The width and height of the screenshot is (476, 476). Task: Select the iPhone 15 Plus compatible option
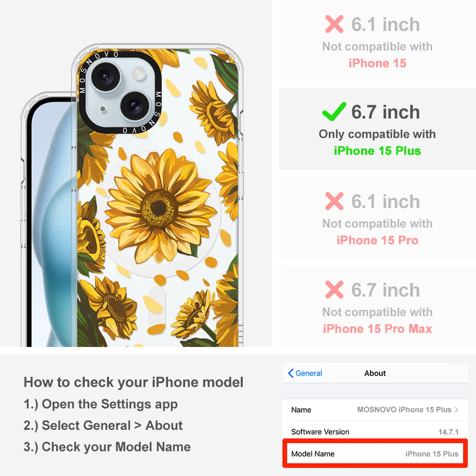377,129
